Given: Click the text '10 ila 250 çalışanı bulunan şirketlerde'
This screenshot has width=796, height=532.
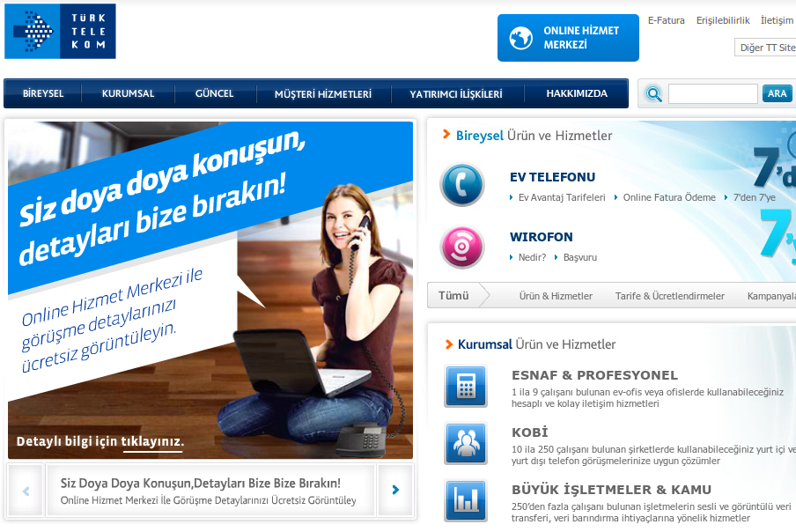Looking at the screenshot, I should (x=654, y=455).
